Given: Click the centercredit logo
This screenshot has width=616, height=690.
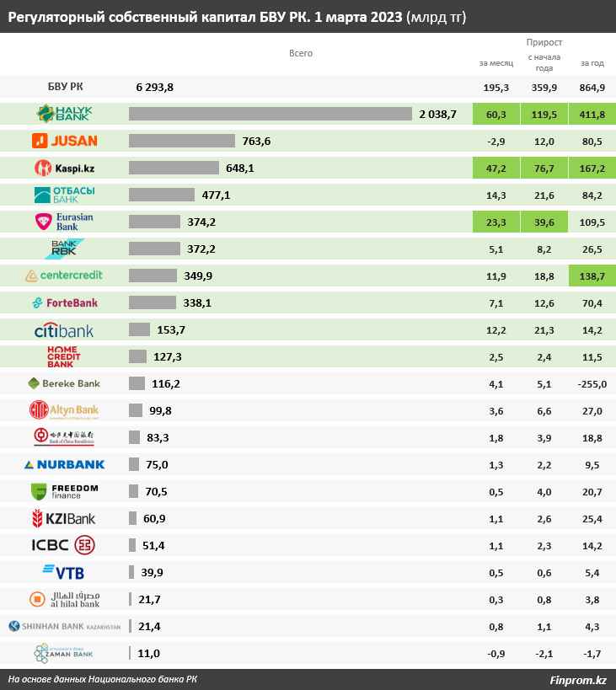Looking at the screenshot, I should (64, 275).
